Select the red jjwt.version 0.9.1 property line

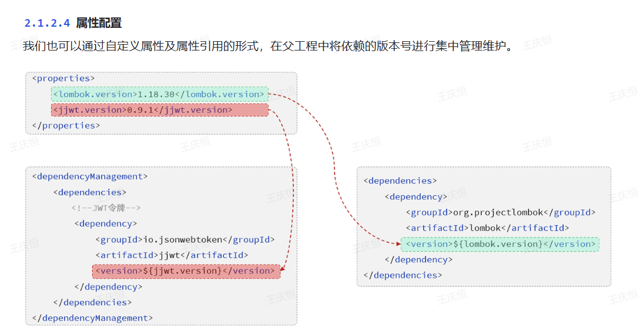point(159,110)
